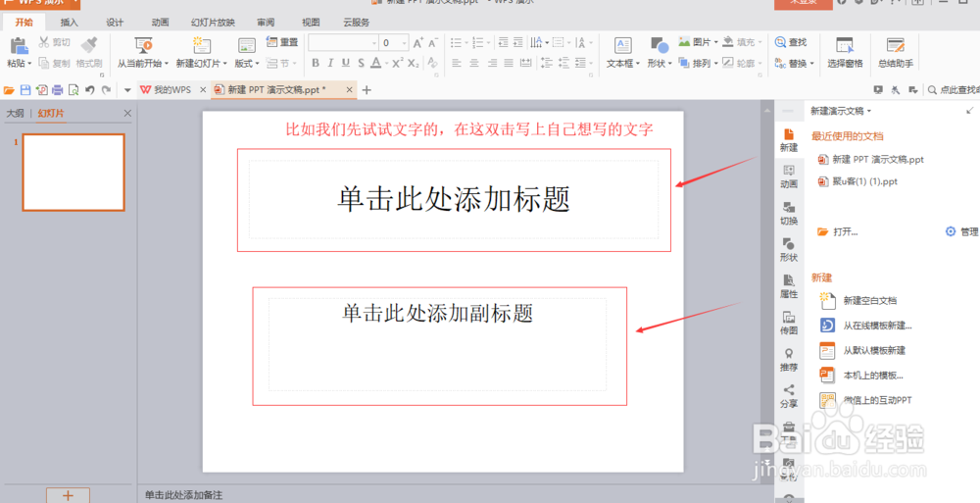Select the Format Painter (格式刷) brush
980x503 pixels.
[x=89, y=46]
